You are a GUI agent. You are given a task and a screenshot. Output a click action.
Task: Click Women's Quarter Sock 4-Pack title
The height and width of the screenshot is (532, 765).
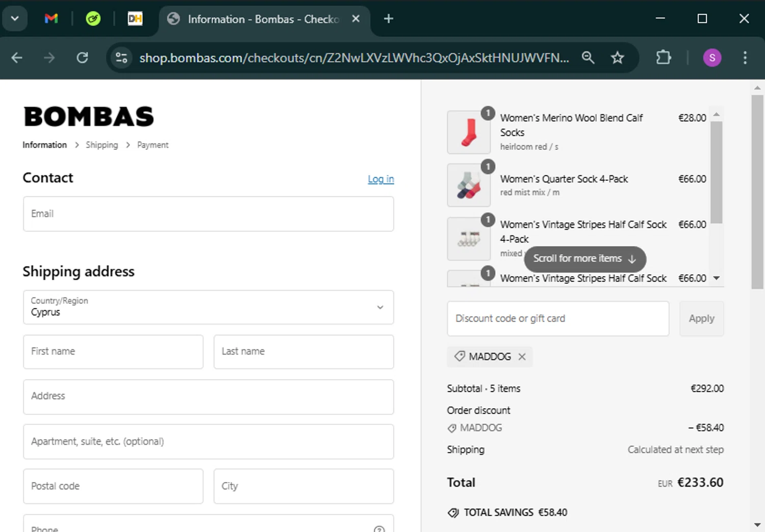(x=564, y=179)
